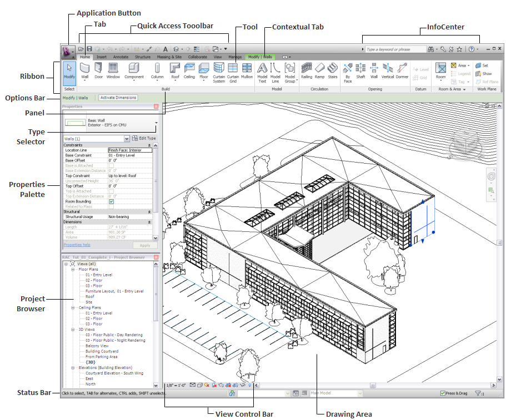506x420 pixels.
Task: Open the Walls (1) filter dropdown
Action: (127, 139)
